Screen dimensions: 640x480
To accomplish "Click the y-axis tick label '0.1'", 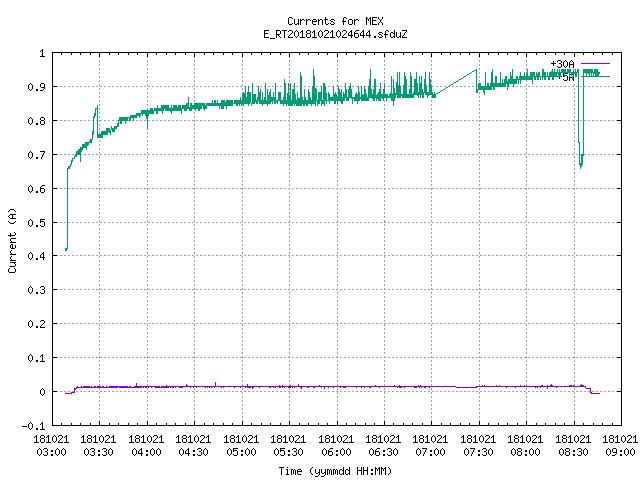I will tap(36, 358).
